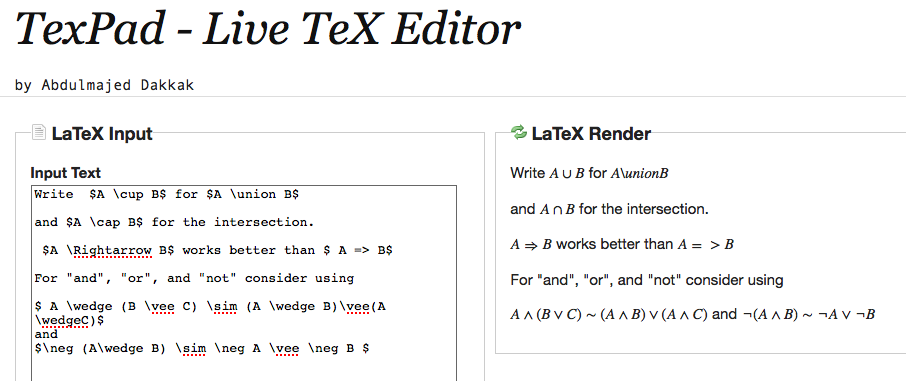Click the document icon beside LaTeX Input
The image size is (906, 381).
click(39, 132)
